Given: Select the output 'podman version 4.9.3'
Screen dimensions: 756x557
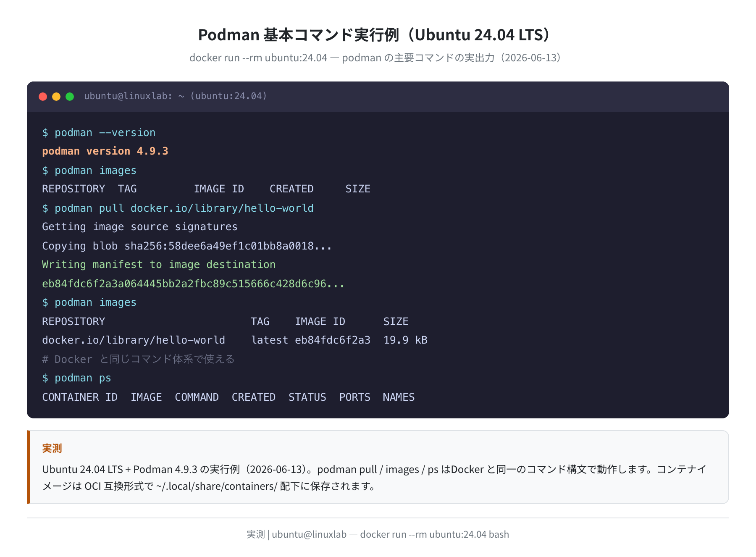Looking at the screenshot, I should [105, 151].
